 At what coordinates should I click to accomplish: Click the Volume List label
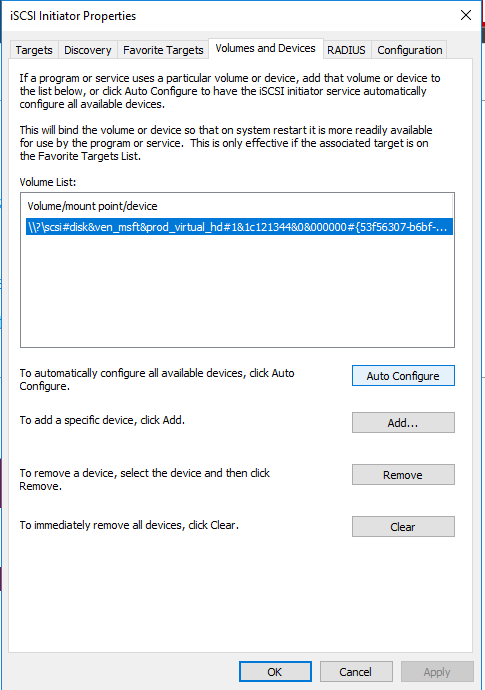click(48, 182)
